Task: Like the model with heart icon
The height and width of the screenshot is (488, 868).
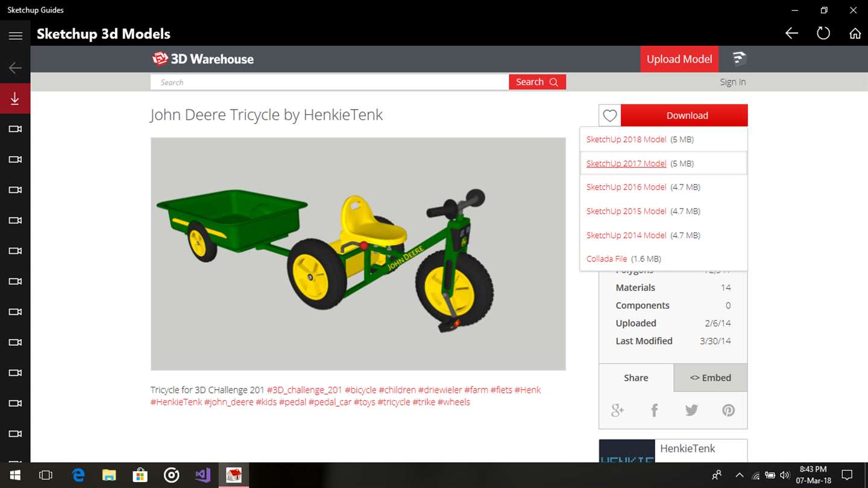Action: click(x=610, y=116)
